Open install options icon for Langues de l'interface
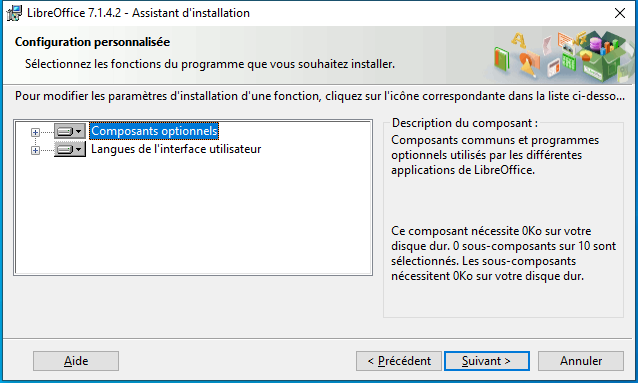 tap(70, 149)
